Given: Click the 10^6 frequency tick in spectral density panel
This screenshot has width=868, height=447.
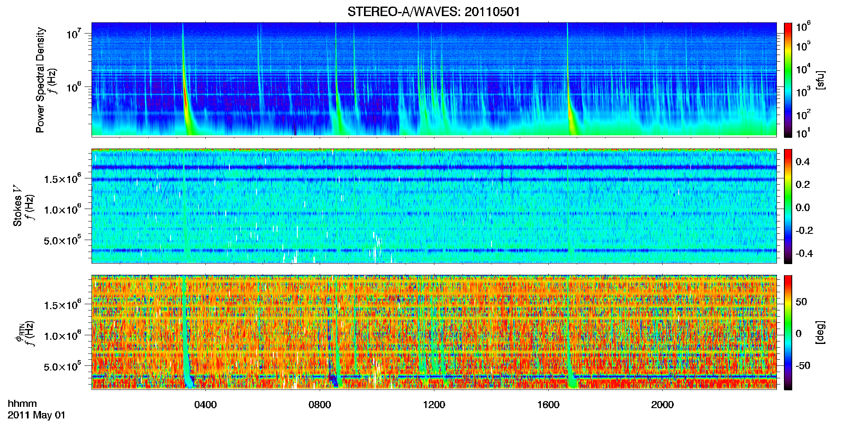Looking at the screenshot, I should pyautogui.click(x=75, y=87).
